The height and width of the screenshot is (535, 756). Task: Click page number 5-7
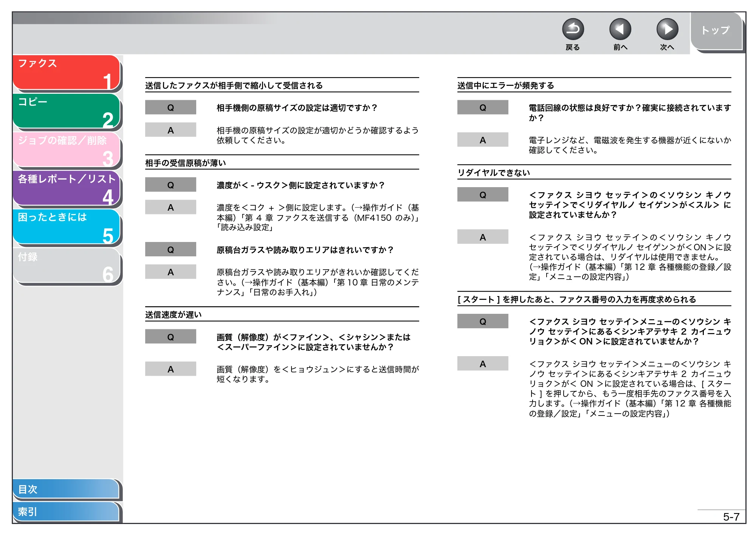(731, 517)
